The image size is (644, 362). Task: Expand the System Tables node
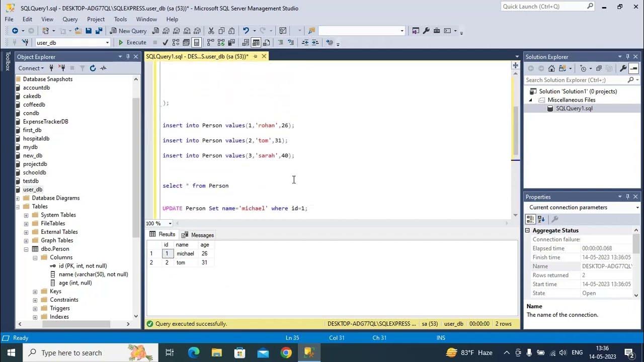point(26,215)
